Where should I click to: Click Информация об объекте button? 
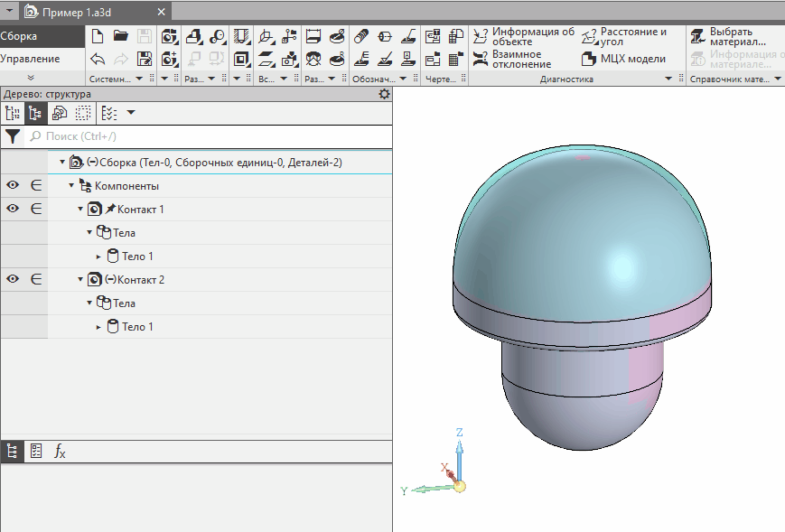(x=523, y=37)
